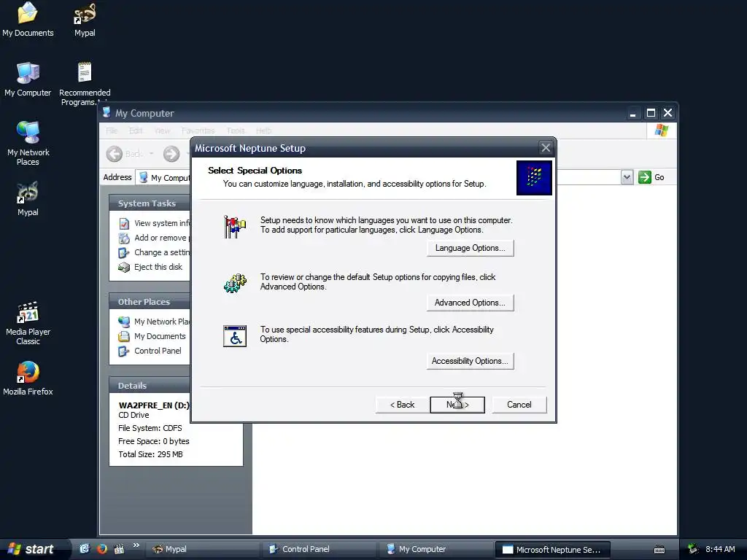The image size is (747, 560).
Task: Click the View system info task link
Action: (162, 223)
